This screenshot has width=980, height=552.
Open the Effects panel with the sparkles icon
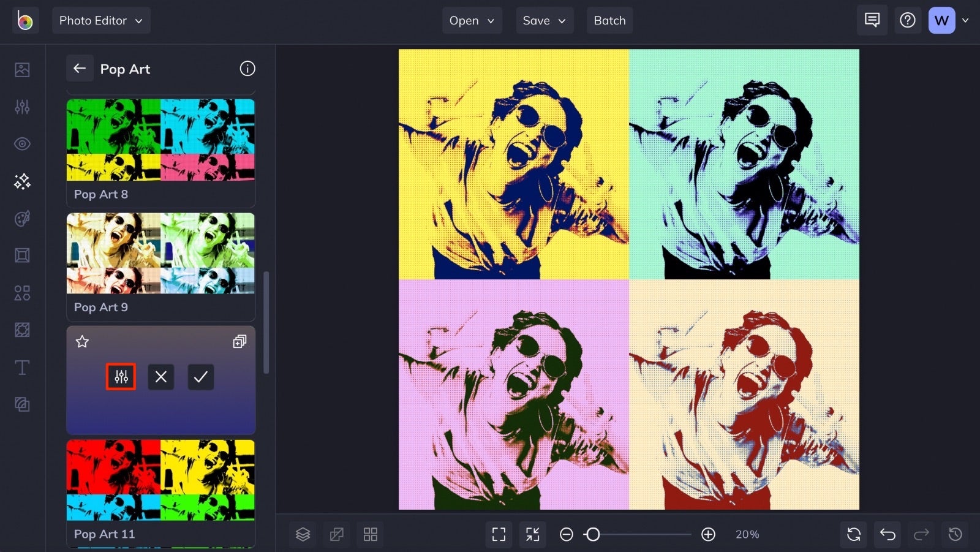[x=21, y=181]
